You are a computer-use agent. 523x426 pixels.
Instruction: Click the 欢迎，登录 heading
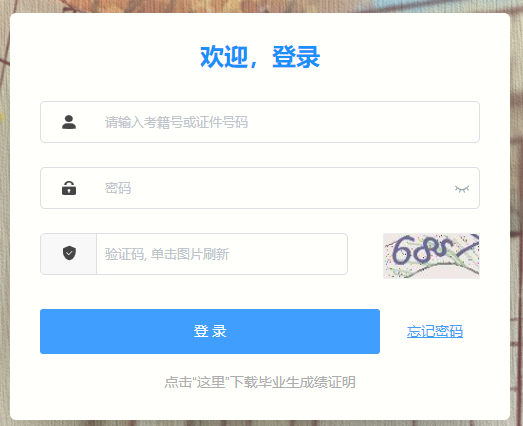[x=260, y=57]
